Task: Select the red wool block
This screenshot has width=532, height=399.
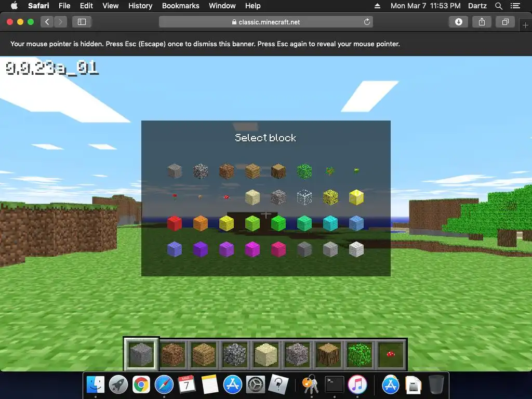Action: 175,223
